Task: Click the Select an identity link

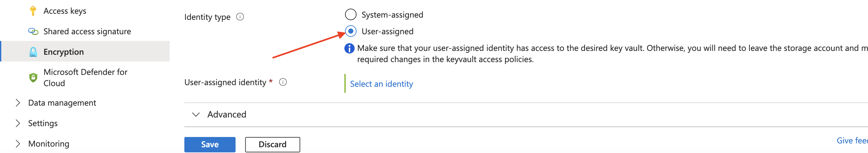Action: [x=382, y=84]
